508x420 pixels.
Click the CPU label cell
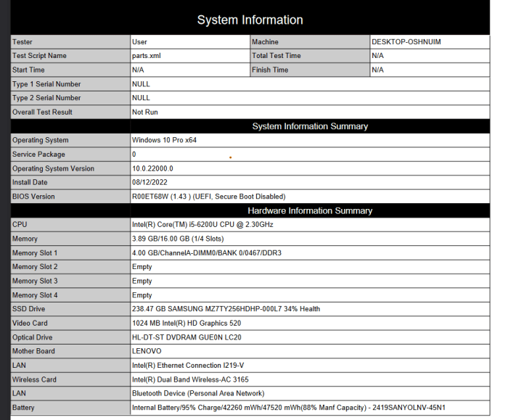[70, 224]
